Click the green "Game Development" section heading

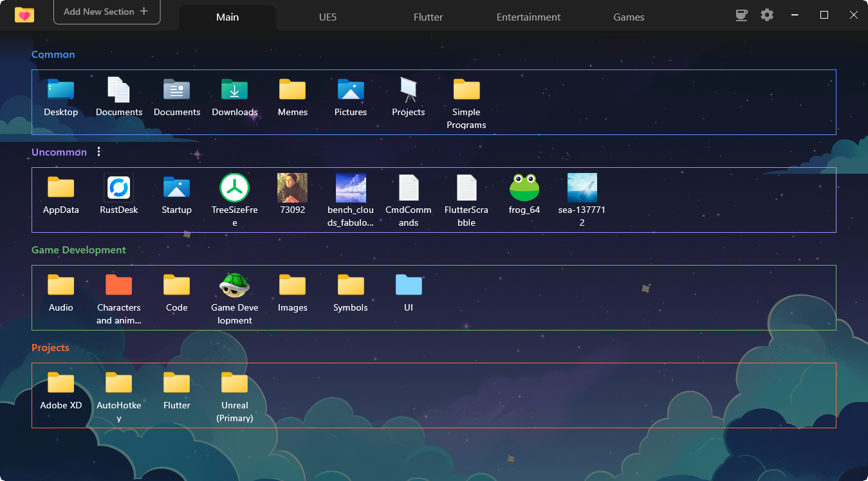click(x=79, y=250)
